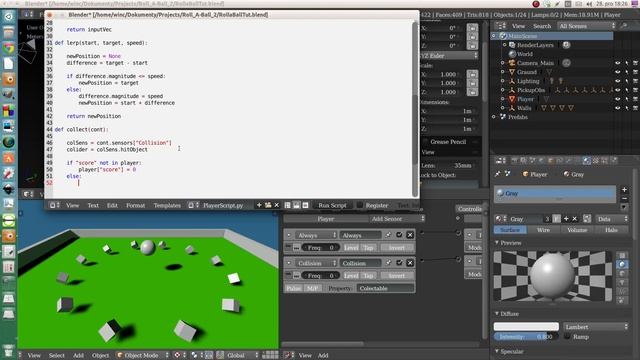Image resolution: width=640 pixels, height=360 pixels.
Task: Open the outliner Search menu
Action: point(542,26)
